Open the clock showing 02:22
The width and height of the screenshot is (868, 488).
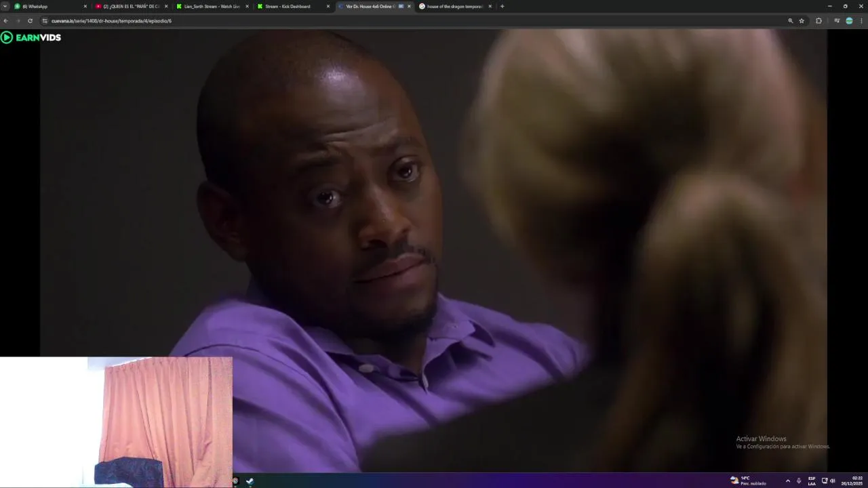[x=852, y=481]
